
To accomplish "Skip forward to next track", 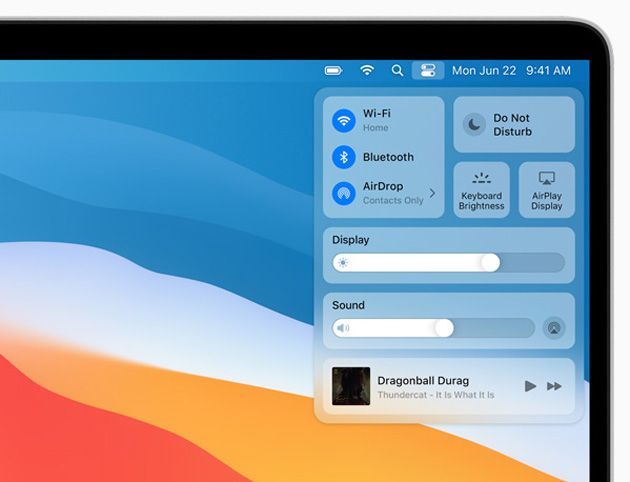I will [554, 386].
